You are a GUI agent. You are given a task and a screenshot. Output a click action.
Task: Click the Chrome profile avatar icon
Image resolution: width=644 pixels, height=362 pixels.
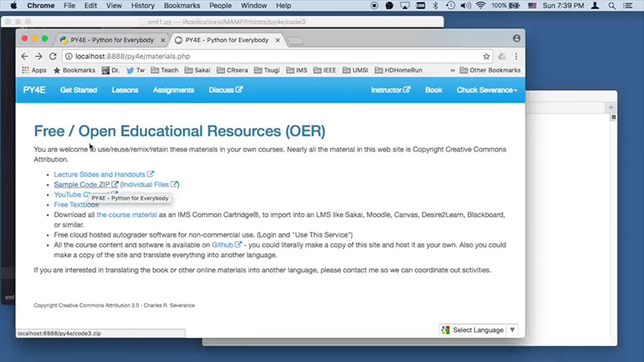pyautogui.click(x=517, y=38)
